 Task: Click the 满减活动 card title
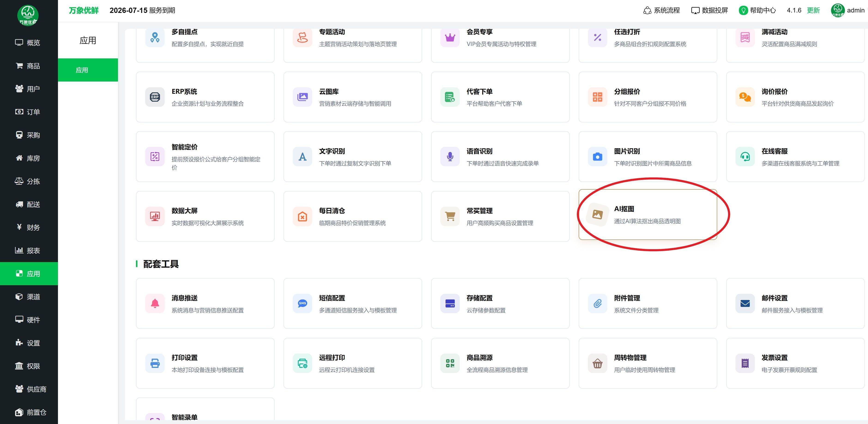click(x=774, y=32)
